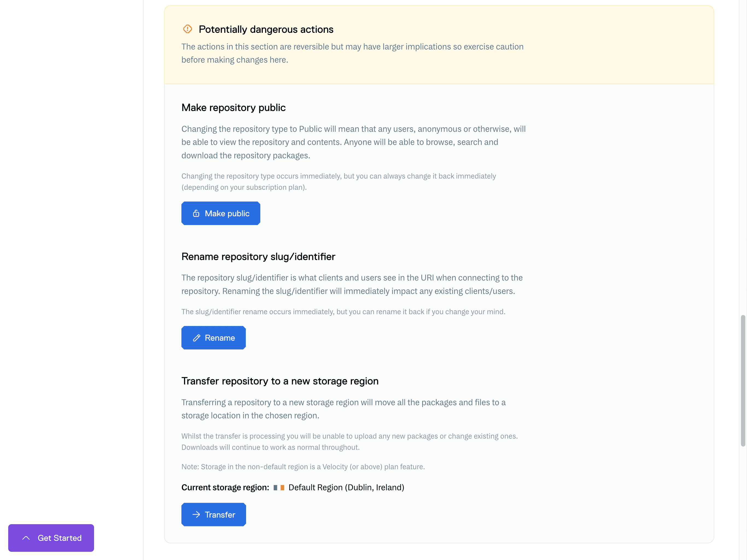The width and height of the screenshot is (747, 560).
Task: Click the arrow icon inside the Transfer button
Action: (x=196, y=514)
